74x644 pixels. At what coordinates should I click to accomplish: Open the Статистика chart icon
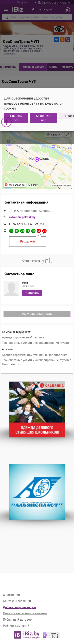[47, 261]
